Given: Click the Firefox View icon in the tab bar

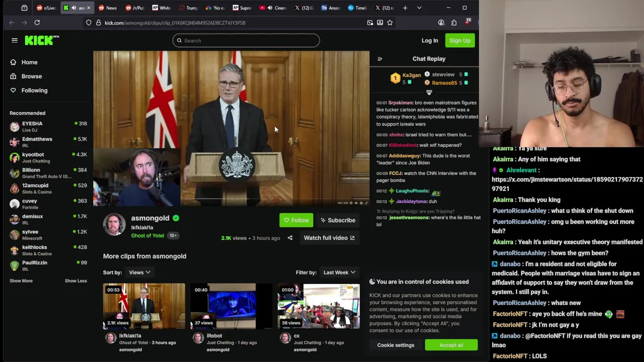Looking at the screenshot, I should 24,8.
